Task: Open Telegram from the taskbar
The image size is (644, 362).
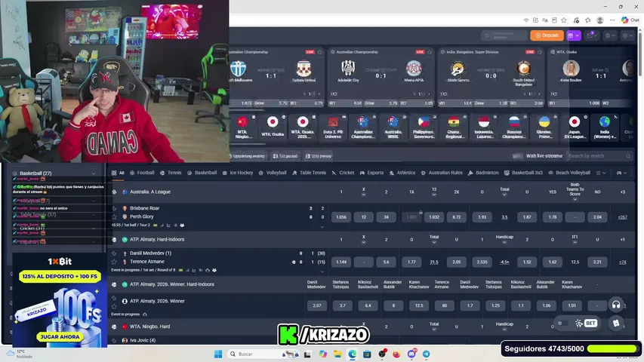Action: [427, 354]
